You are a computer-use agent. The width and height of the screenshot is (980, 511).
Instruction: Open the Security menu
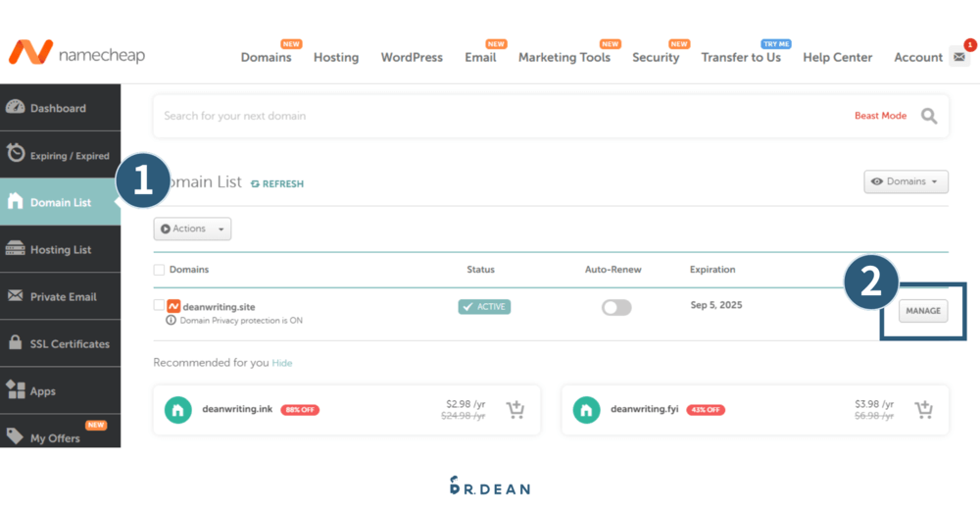point(656,57)
